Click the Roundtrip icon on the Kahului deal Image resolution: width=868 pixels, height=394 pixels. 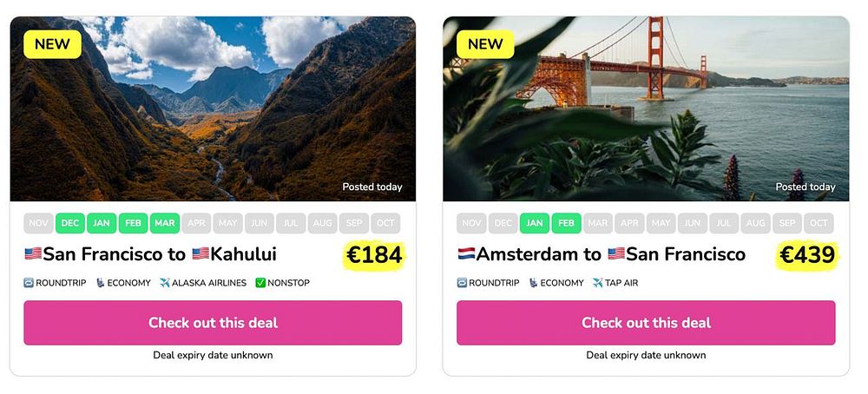pos(29,283)
